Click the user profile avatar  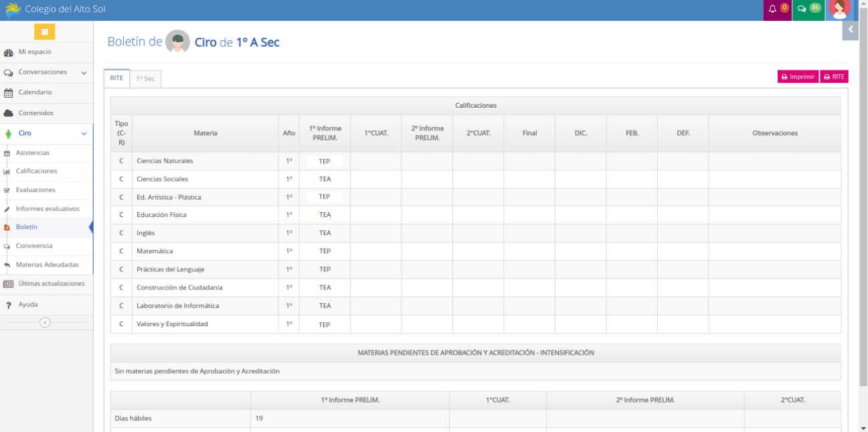pos(839,9)
